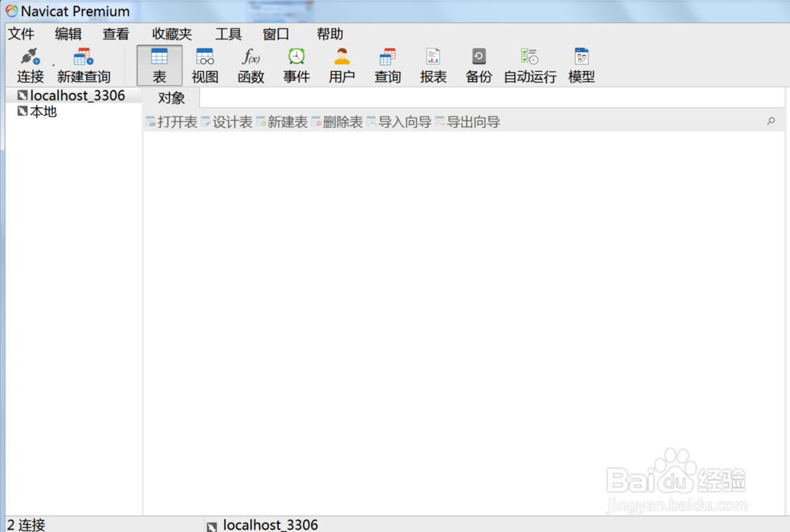Image resolution: width=790 pixels, height=532 pixels.
Task: Click the '2 连接' status bar text
Action: pyautogui.click(x=26, y=524)
